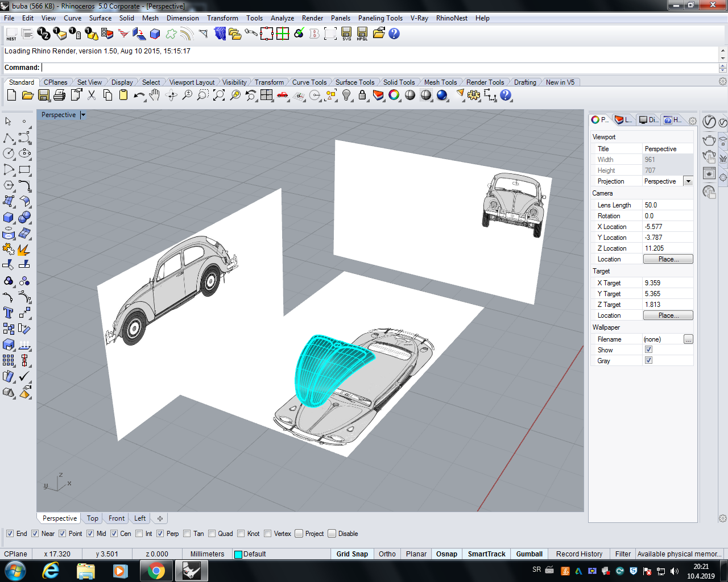Switch to the Curve Tools toolbar tab
The height and width of the screenshot is (582, 728).
(x=309, y=82)
